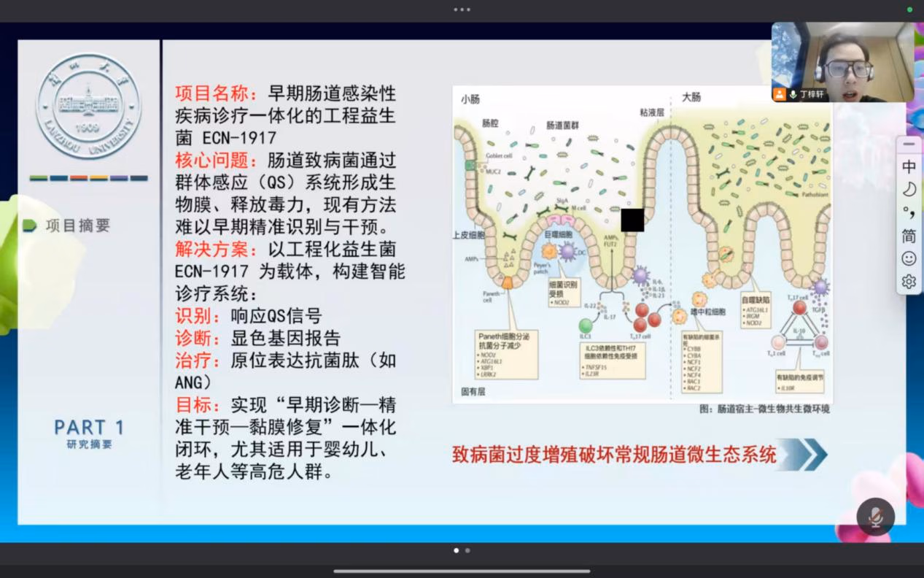Click the red caption 致病菌过度增殖破坏常规肠道微生态系统
The image size is (924, 578).
point(613,455)
